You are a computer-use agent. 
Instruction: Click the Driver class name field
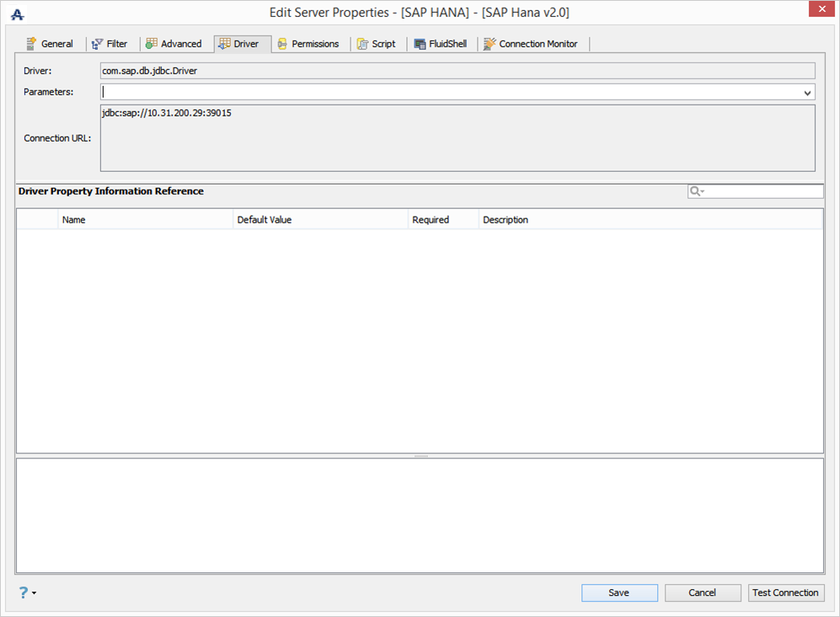pos(457,71)
